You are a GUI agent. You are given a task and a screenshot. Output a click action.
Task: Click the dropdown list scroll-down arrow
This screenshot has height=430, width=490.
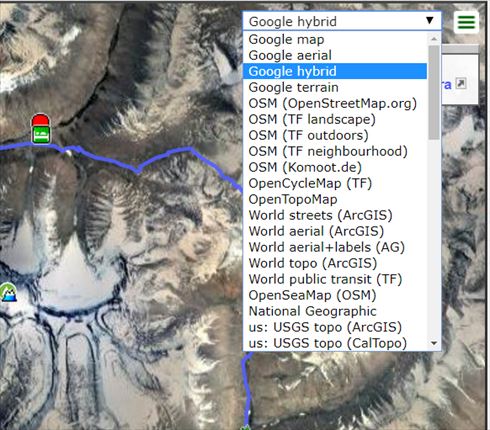tap(434, 343)
